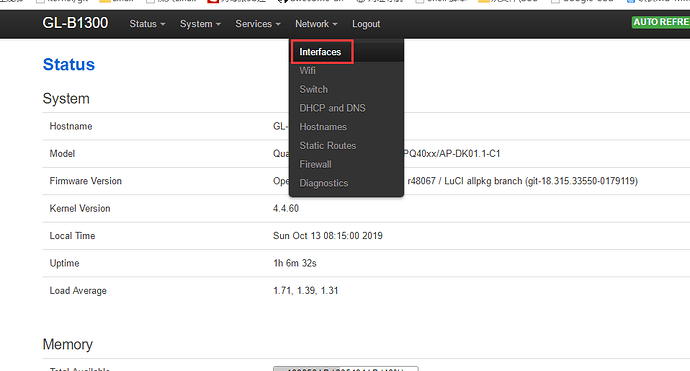The width and height of the screenshot is (690, 371).
Task: Click the Load Average values
Action: tap(306, 291)
